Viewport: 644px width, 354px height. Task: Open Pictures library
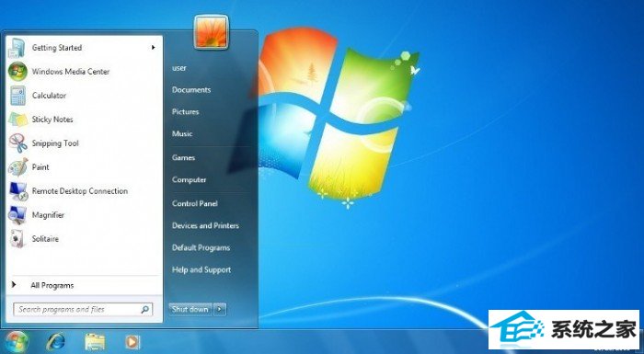185,111
